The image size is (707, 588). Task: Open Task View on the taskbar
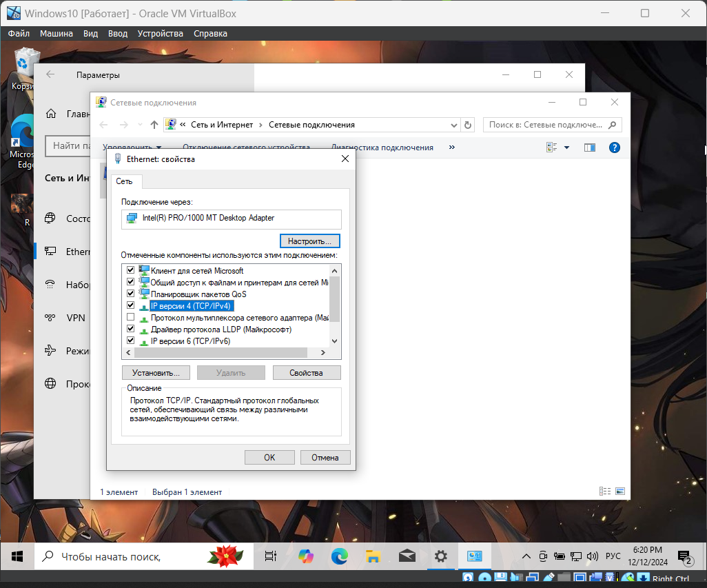tap(271, 556)
